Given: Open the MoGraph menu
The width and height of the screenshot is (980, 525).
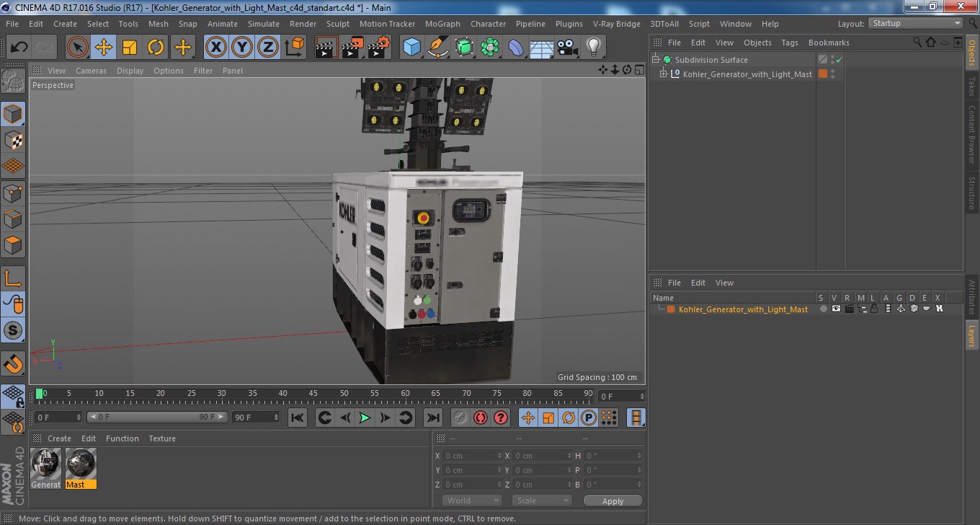Looking at the screenshot, I should click(x=442, y=24).
